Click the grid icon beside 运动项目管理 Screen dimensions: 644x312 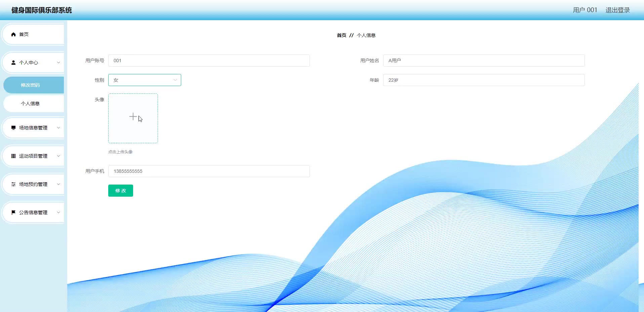pos(13,156)
